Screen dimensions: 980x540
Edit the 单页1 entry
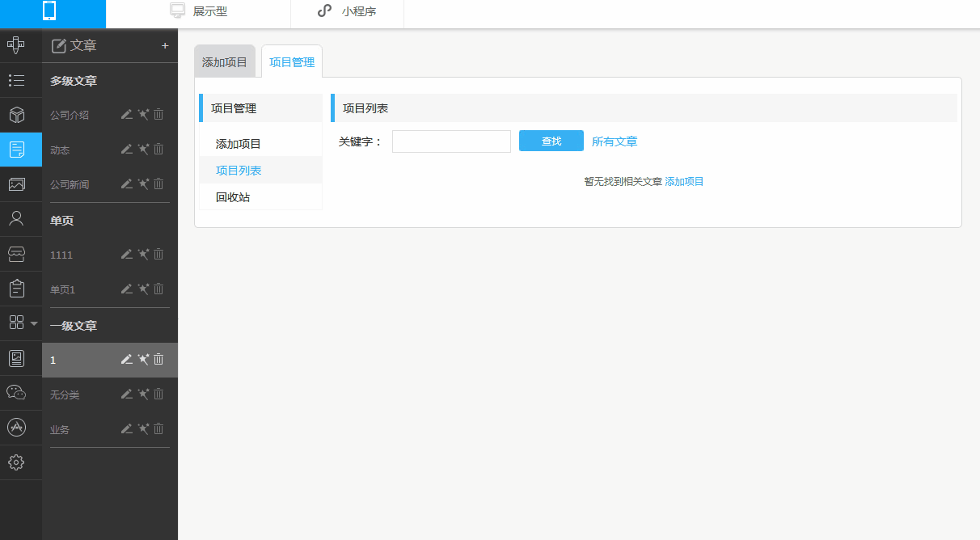126,289
